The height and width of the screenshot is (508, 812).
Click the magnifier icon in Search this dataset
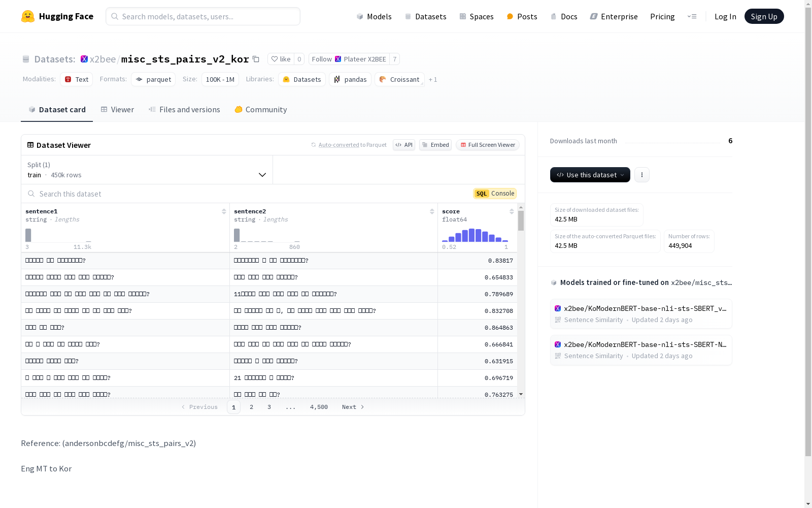(x=31, y=194)
